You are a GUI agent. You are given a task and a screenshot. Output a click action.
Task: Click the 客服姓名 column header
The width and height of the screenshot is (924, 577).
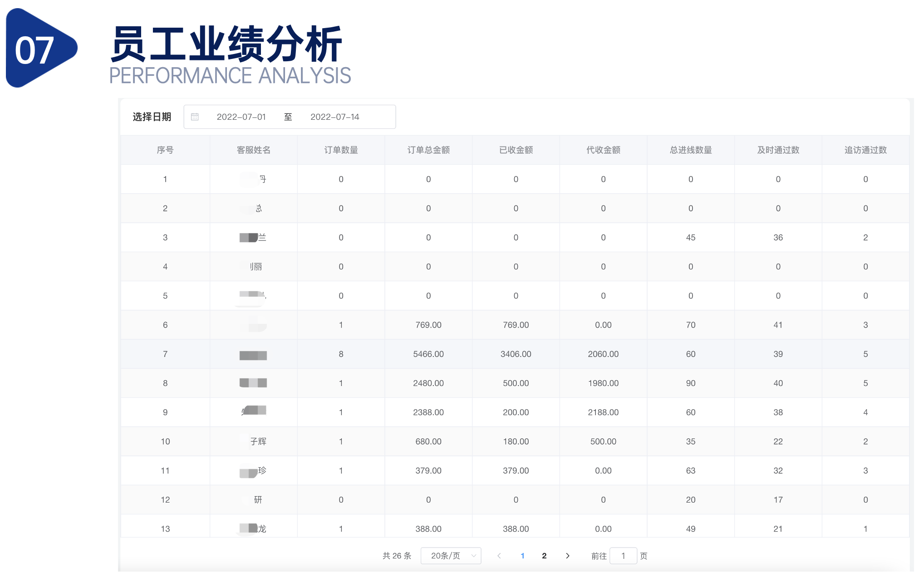[x=253, y=150]
